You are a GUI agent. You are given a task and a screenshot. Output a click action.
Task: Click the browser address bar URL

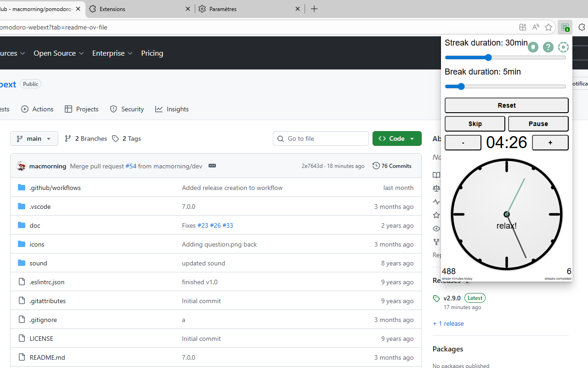click(54, 27)
